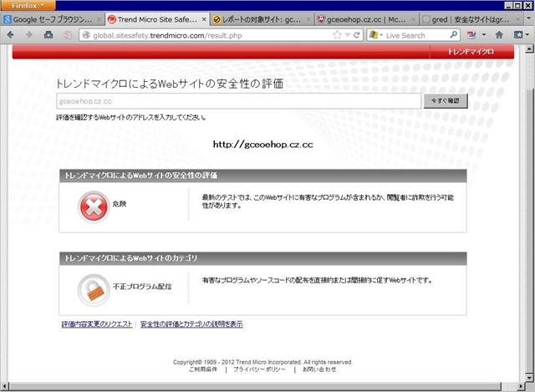Open the tab list dropdown at tab bar end

[528, 19]
